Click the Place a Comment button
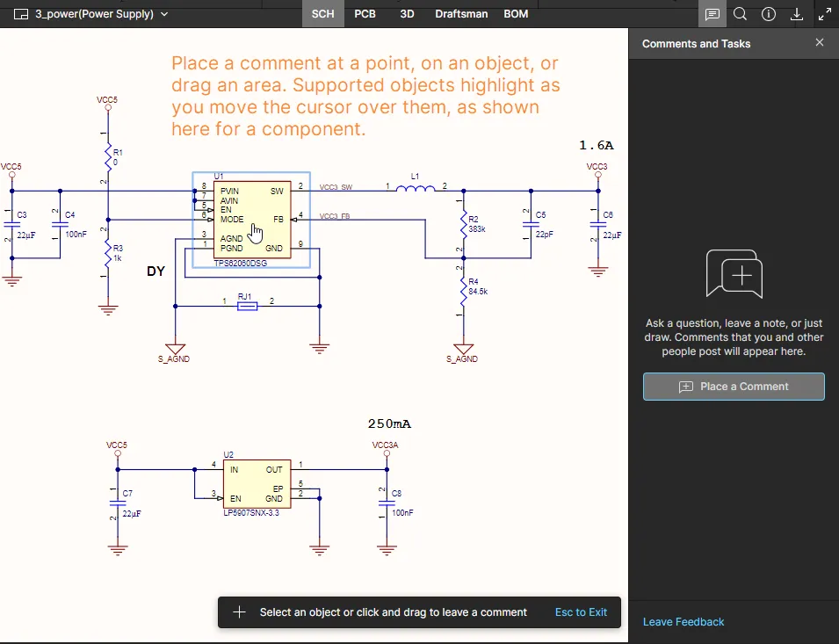This screenshot has width=839, height=644. (x=734, y=387)
